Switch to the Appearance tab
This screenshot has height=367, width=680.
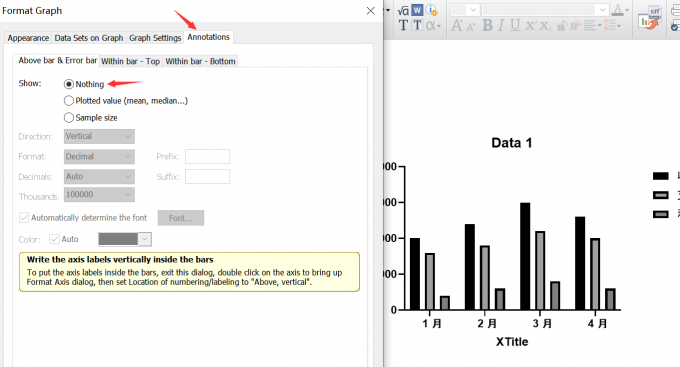point(28,38)
